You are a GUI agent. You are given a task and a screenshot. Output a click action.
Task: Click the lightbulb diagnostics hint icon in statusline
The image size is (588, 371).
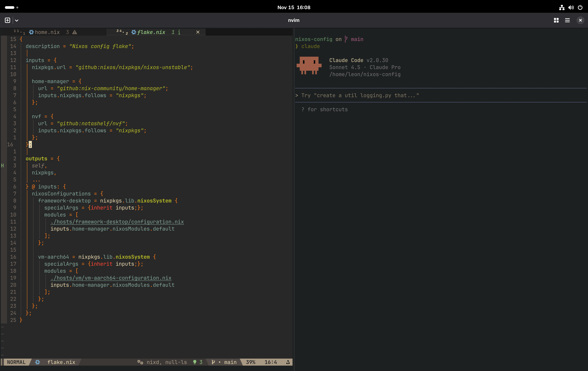tap(195, 362)
